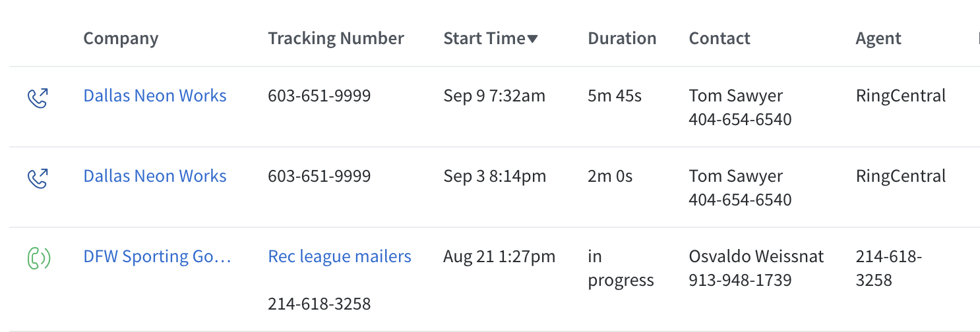Click the Sep 9 7:32am start time

click(x=495, y=96)
